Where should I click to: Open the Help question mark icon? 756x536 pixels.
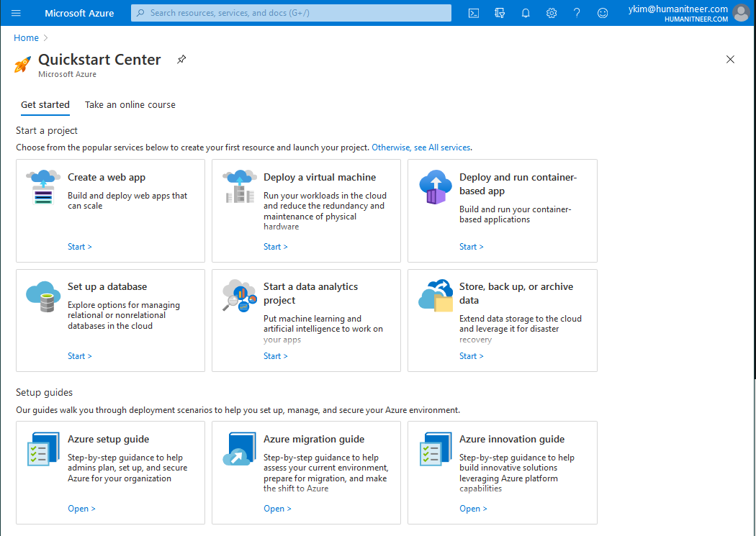(x=577, y=13)
